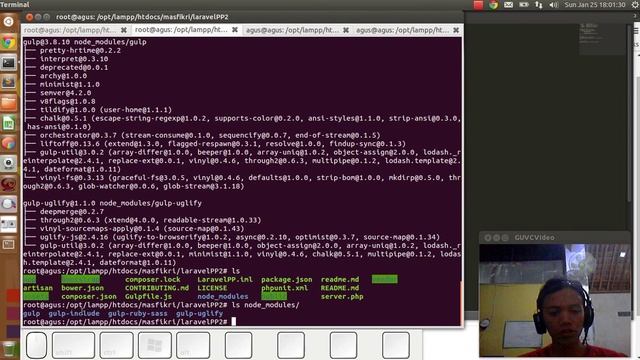The width and height of the screenshot is (640, 360).
Task: Click the 'gulp@3.8.10 node_modules/gulp' line
Action: point(85,42)
